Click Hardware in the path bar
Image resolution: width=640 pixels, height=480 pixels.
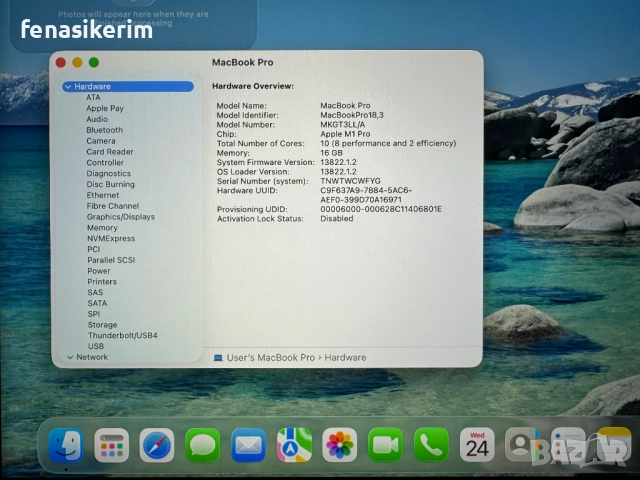pyautogui.click(x=345, y=358)
